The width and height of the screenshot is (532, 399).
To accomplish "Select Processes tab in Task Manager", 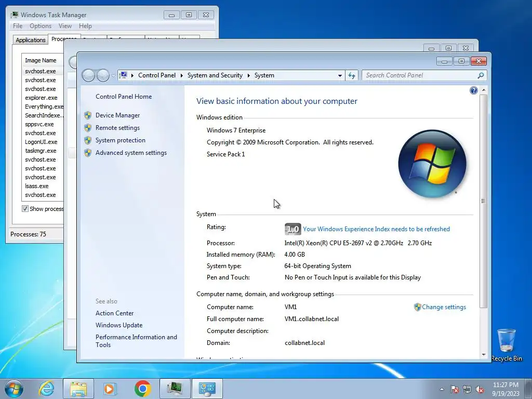I will pos(64,39).
